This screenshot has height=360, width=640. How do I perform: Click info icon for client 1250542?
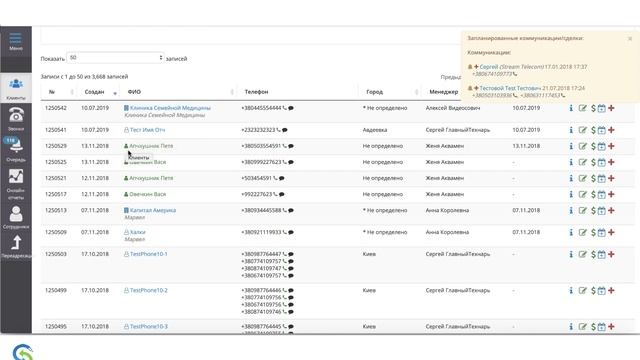click(x=571, y=108)
